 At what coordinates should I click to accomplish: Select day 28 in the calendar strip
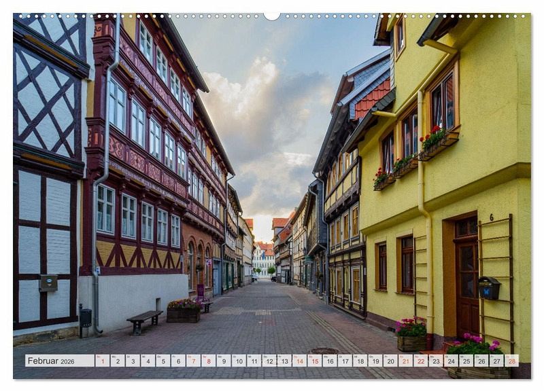click(x=512, y=361)
